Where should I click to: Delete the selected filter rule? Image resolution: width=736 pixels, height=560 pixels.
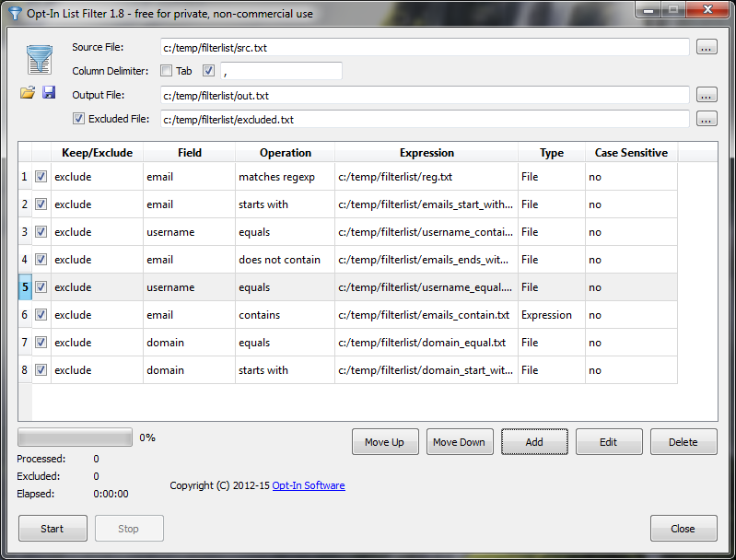683,442
